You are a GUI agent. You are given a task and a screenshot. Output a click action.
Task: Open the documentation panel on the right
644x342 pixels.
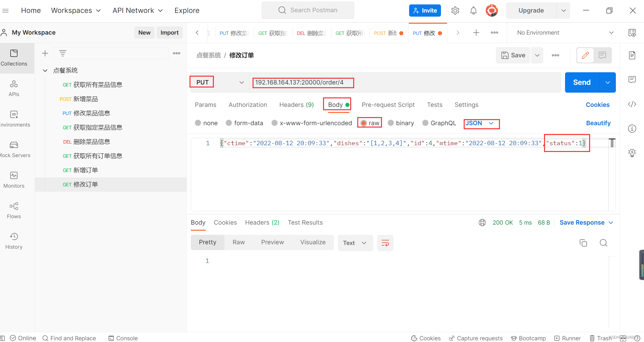pos(632,55)
